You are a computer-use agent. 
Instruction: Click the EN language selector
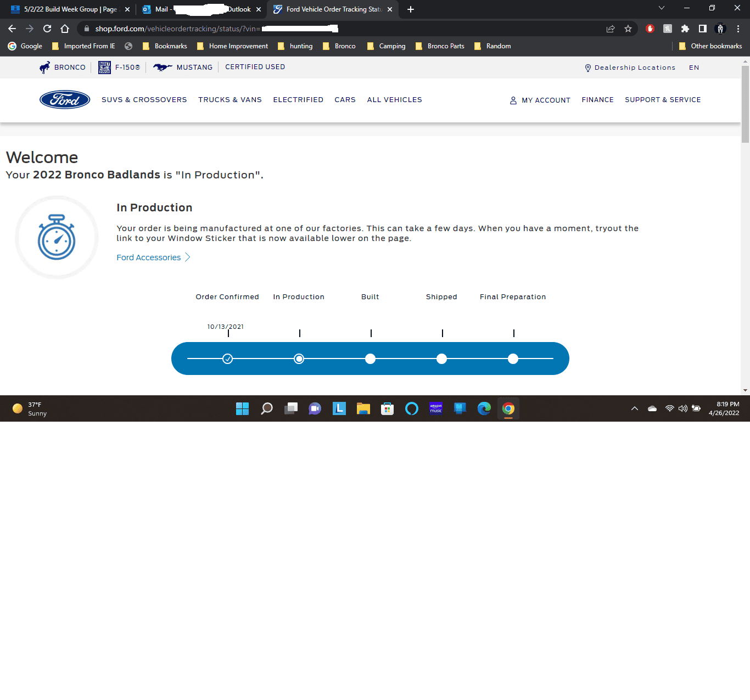[x=694, y=68]
